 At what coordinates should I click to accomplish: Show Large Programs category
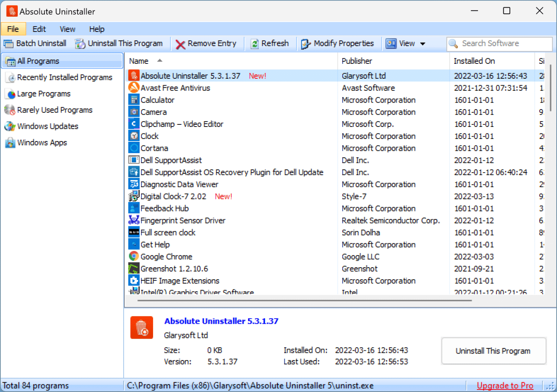point(44,94)
